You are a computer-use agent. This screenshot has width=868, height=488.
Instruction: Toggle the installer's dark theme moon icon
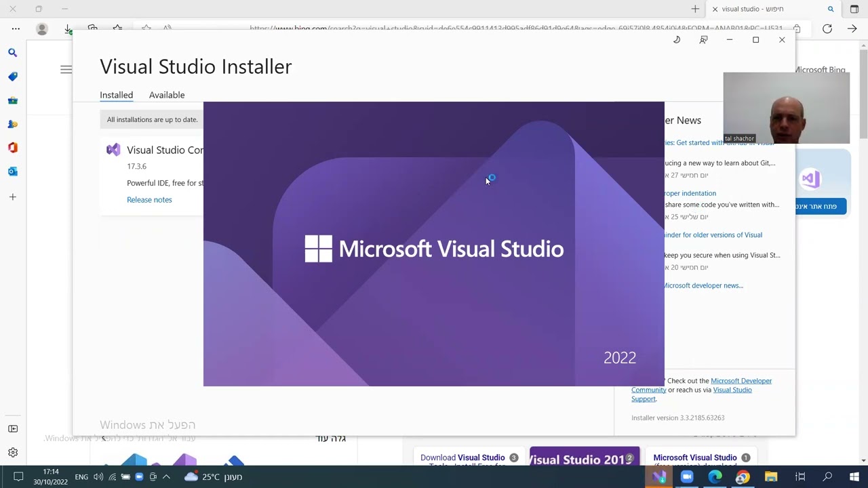[x=677, y=40]
